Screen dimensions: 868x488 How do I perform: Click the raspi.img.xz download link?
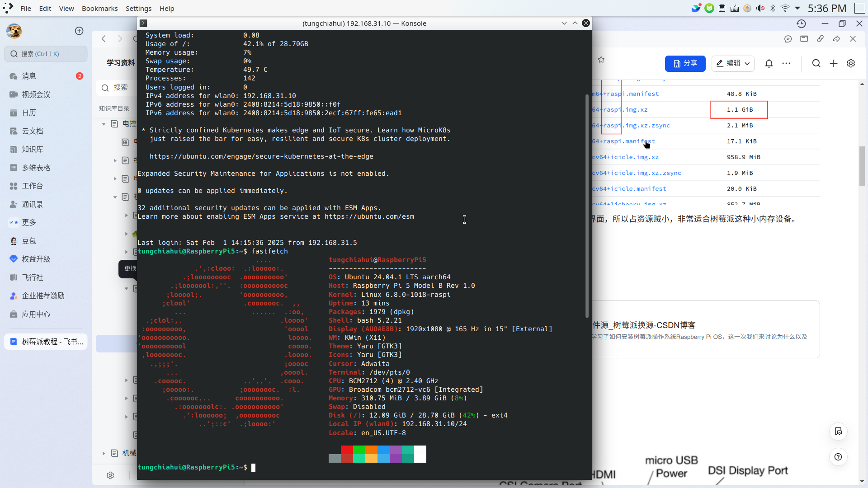[620, 110]
